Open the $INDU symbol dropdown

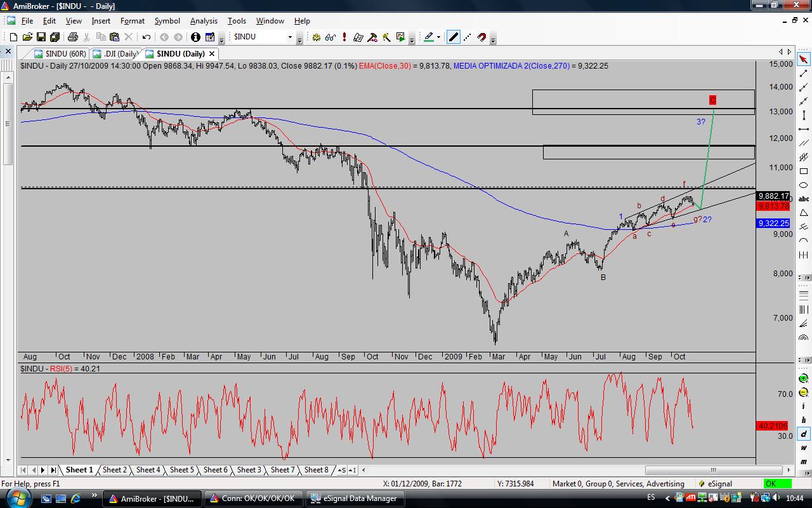[290, 37]
